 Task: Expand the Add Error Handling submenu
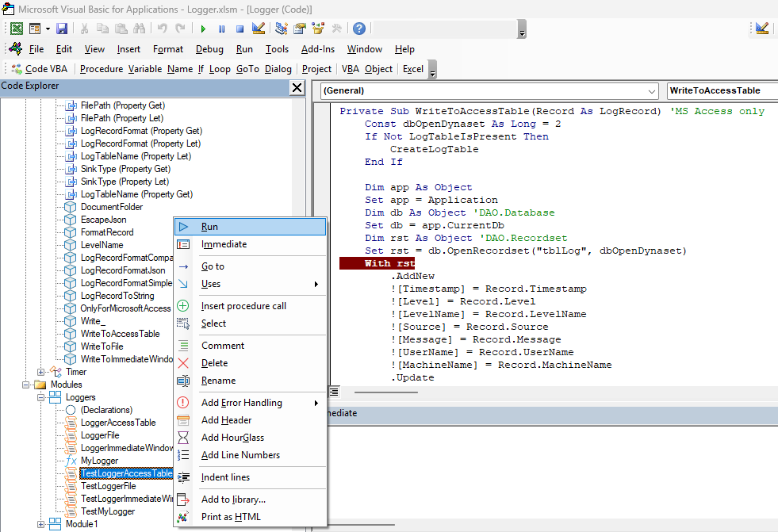click(x=251, y=403)
